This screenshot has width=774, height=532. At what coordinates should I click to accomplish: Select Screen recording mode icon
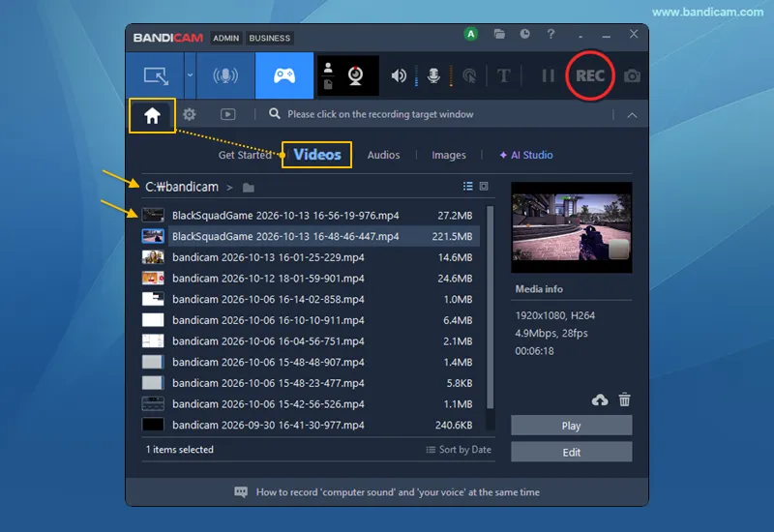click(156, 75)
